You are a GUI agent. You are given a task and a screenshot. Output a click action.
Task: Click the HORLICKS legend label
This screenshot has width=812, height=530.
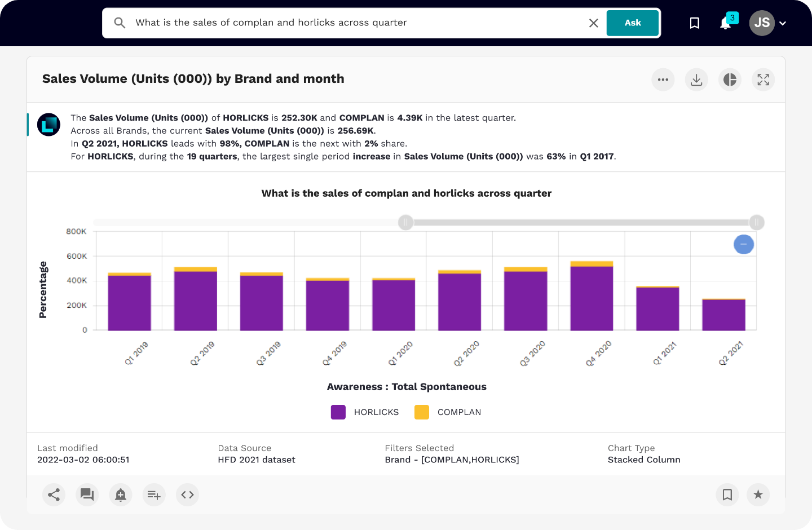tap(376, 412)
